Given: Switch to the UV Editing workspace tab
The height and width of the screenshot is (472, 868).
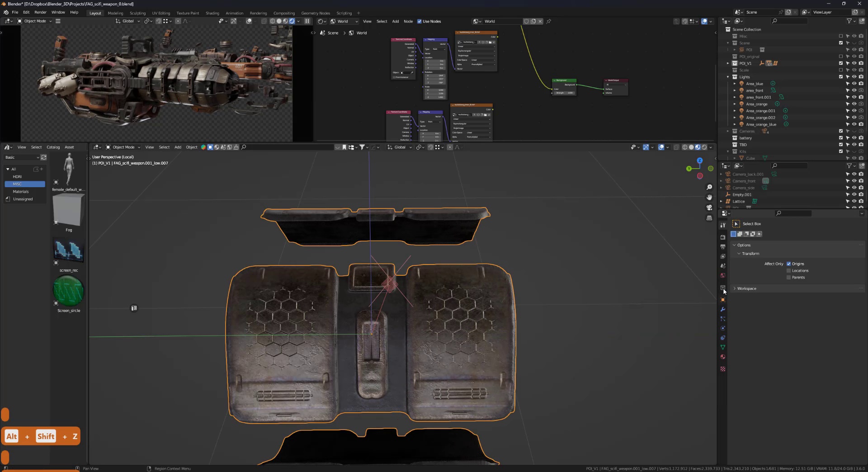Looking at the screenshot, I should click(x=161, y=13).
